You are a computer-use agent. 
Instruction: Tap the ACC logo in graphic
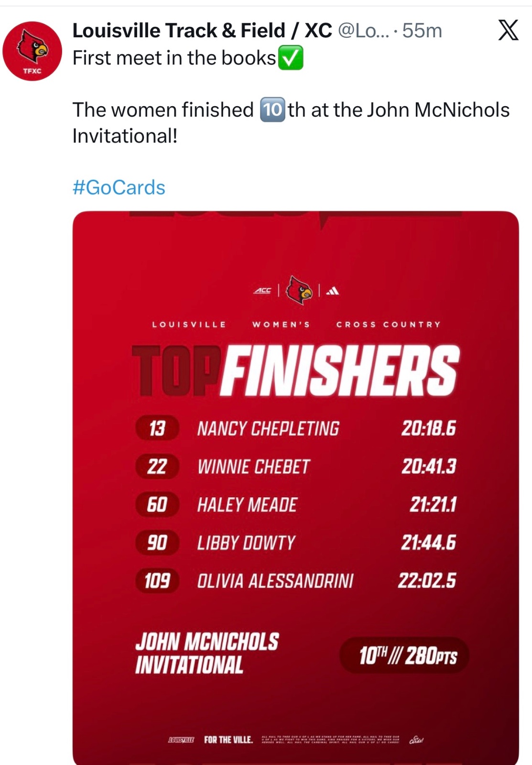[x=262, y=290]
